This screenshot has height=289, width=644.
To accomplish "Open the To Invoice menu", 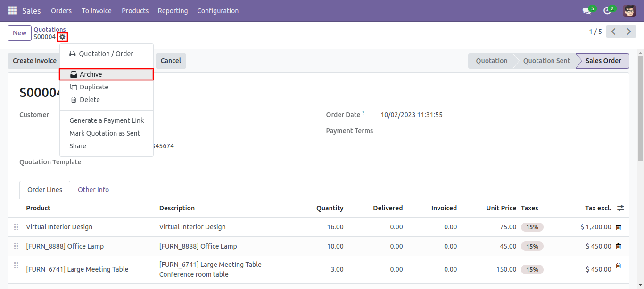I will click(97, 10).
